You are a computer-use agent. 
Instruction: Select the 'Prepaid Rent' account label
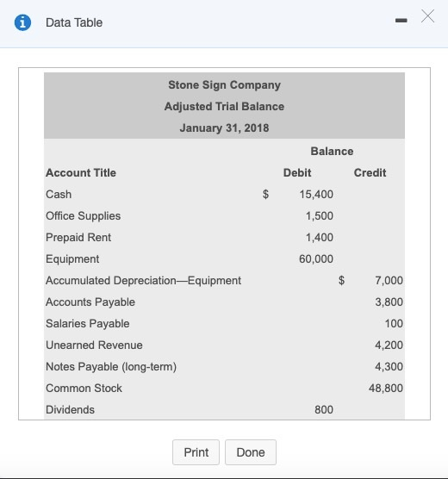(x=78, y=238)
